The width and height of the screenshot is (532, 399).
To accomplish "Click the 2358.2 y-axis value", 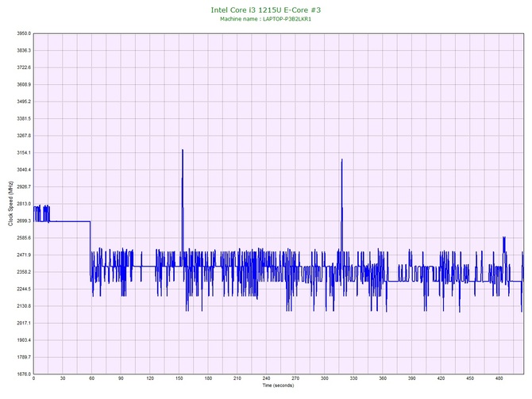I will point(24,272).
